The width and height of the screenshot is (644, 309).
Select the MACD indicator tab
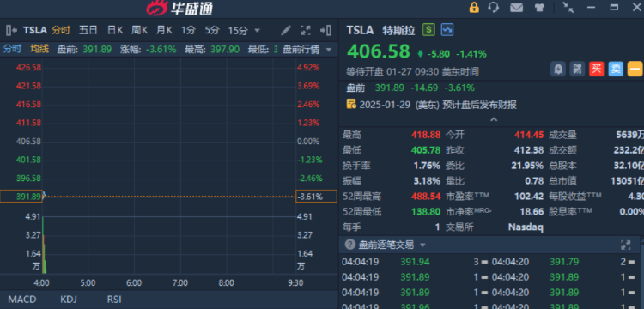[22, 300]
